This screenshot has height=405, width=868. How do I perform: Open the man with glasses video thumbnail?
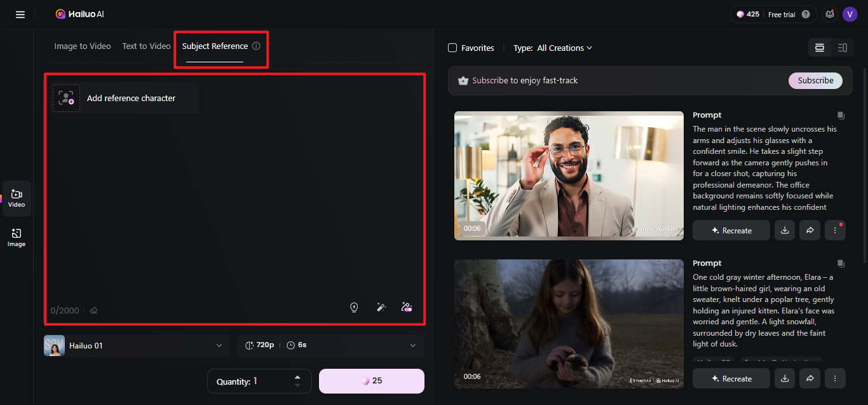pyautogui.click(x=569, y=175)
